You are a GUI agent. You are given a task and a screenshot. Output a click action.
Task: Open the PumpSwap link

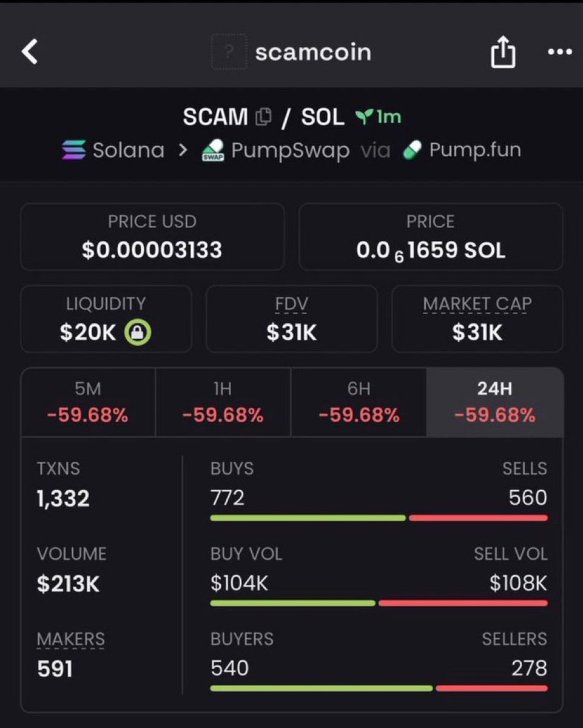(290, 150)
